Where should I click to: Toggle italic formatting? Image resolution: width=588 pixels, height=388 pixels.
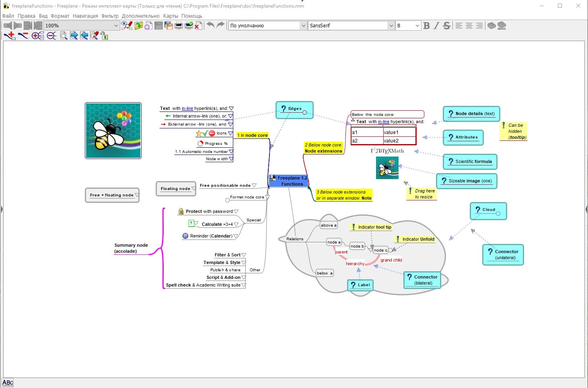coord(436,25)
